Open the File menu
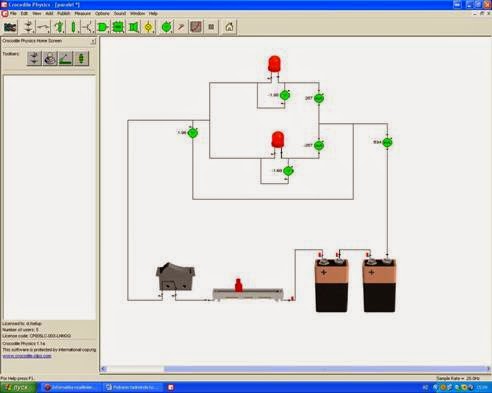 [13, 14]
